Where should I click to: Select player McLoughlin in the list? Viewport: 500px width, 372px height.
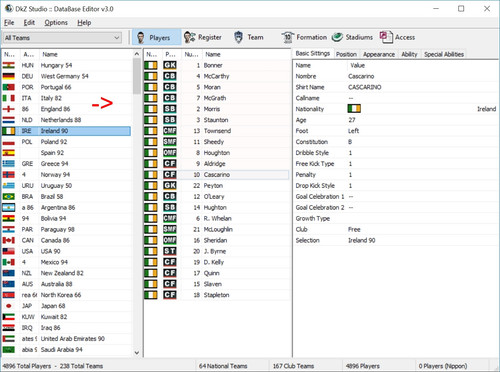click(217, 229)
